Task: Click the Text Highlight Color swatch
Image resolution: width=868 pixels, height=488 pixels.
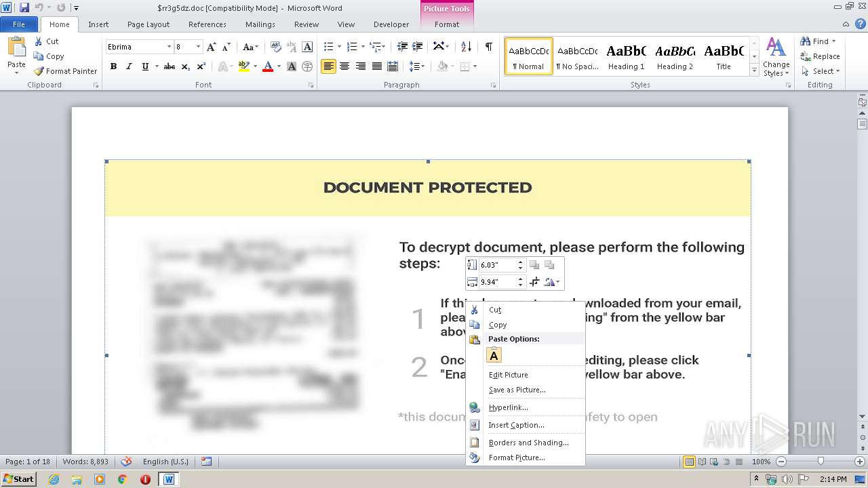Action: (x=243, y=66)
